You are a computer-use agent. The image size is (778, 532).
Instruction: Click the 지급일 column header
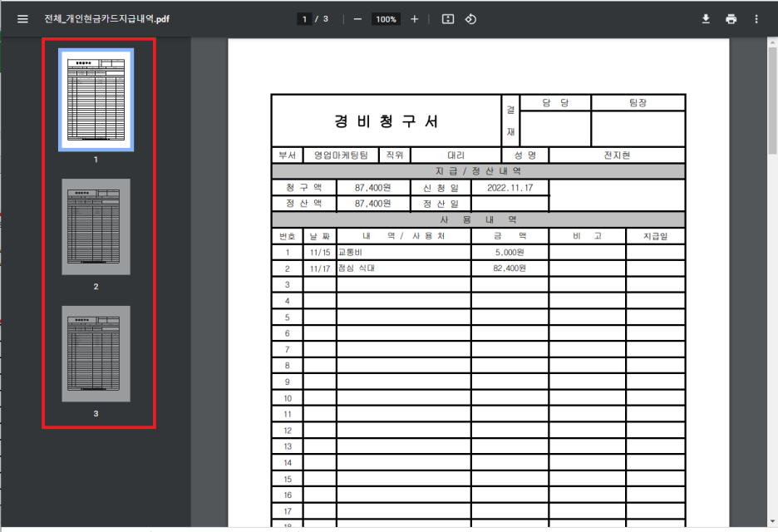(656, 236)
